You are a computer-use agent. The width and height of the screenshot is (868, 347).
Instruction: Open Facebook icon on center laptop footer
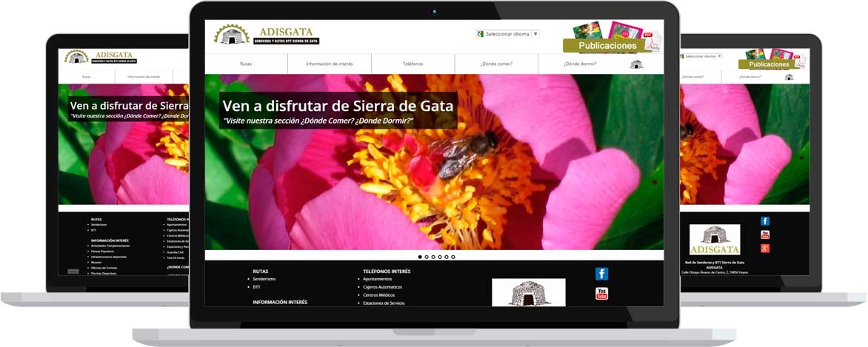pyautogui.click(x=601, y=274)
